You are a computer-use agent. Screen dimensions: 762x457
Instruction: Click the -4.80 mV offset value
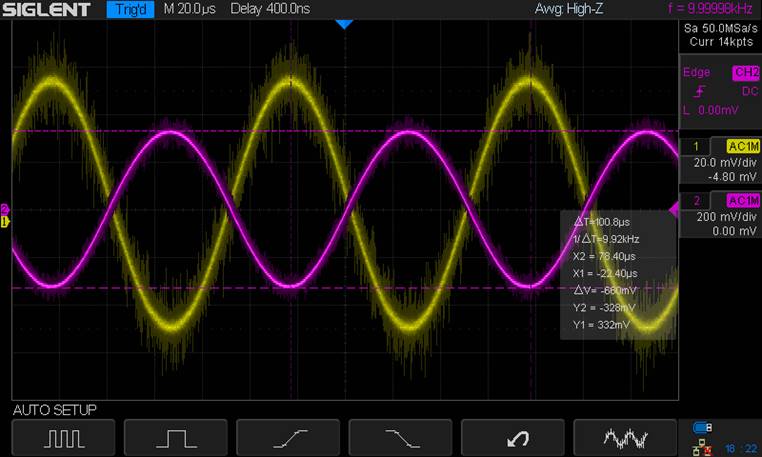[x=732, y=177]
